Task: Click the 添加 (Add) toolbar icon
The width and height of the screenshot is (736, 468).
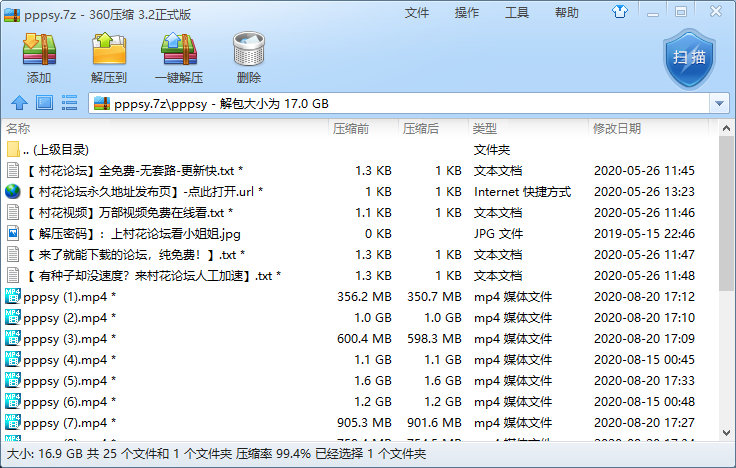Action: [39, 57]
